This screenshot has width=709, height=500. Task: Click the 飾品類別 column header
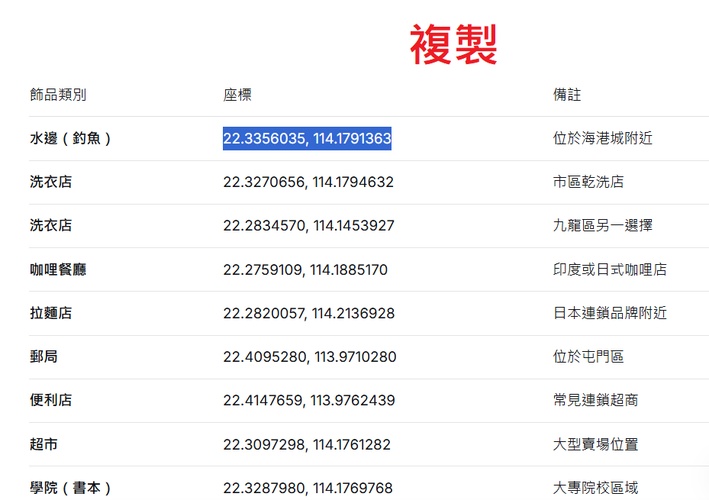[x=58, y=95]
